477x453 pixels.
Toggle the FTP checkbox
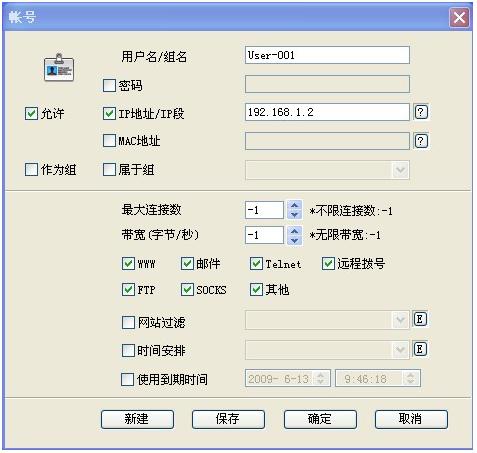[128, 290]
